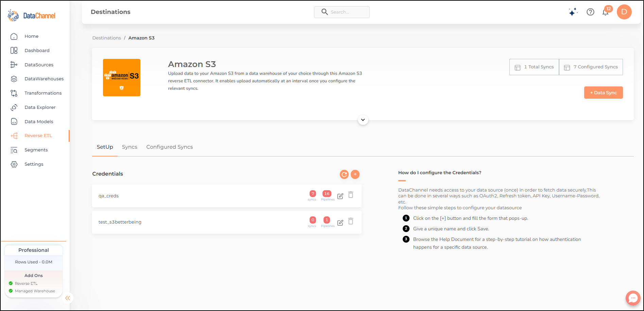The image size is (644, 311).
Task: Delete the test_s3betterbeing credential
Action: click(x=351, y=221)
